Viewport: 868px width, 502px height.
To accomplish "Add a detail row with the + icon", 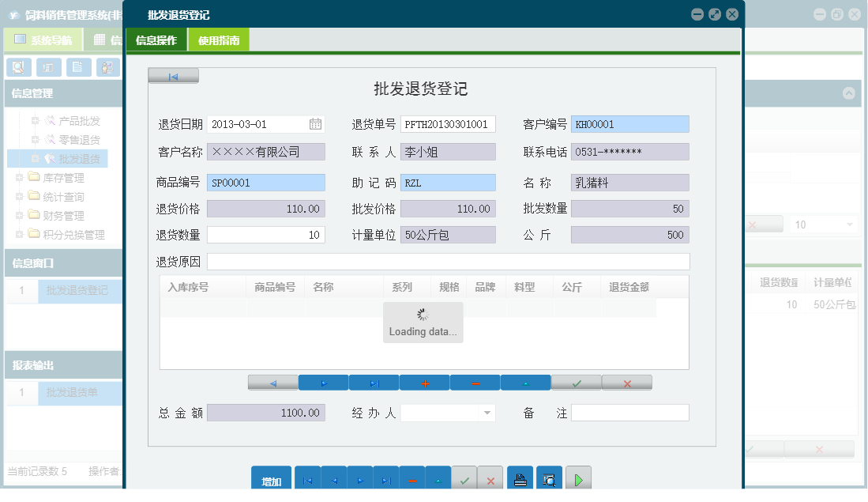I will pos(425,382).
